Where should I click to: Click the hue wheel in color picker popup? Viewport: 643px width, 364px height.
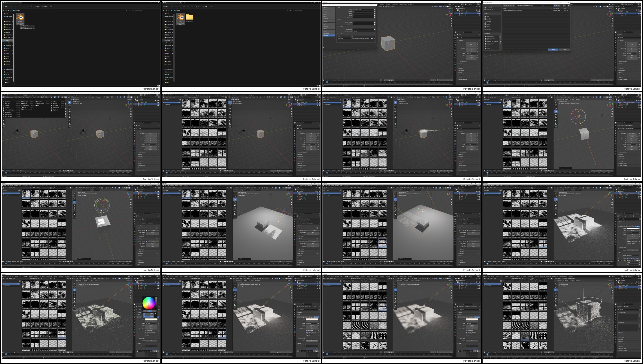(x=149, y=303)
